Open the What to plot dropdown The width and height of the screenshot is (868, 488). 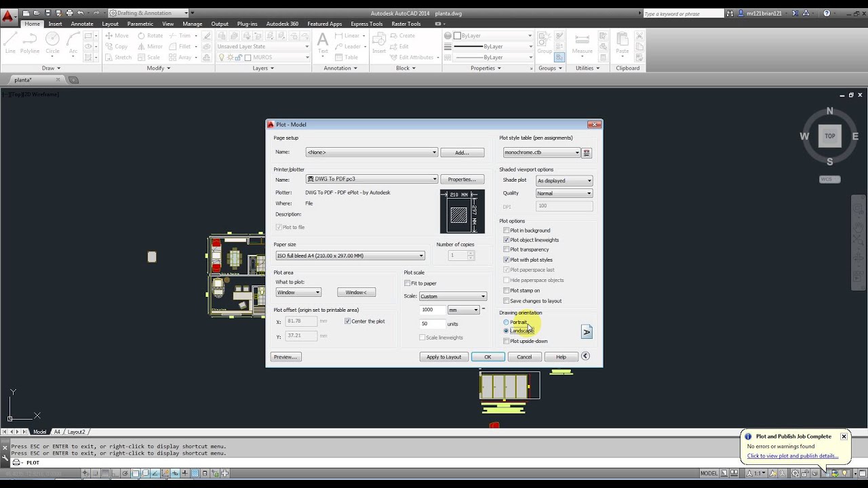tap(298, 292)
